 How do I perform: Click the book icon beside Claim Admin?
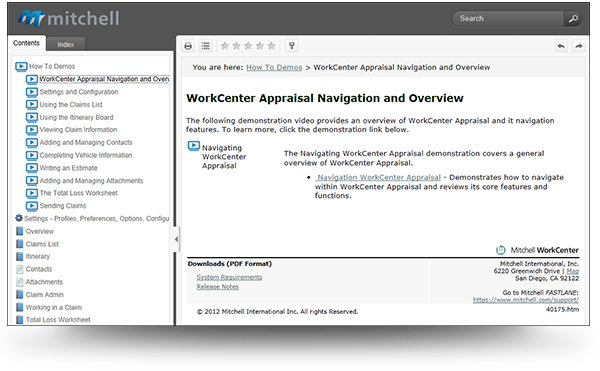click(20, 295)
